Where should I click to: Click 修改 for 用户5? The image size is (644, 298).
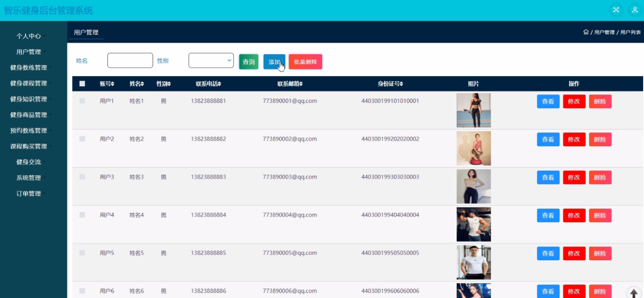tap(574, 253)
